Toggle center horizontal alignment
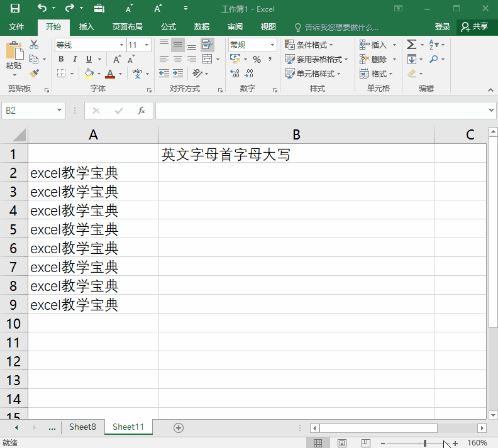This screenshot has width=498, height=448. pyautogui.click(x=178, y=59)
